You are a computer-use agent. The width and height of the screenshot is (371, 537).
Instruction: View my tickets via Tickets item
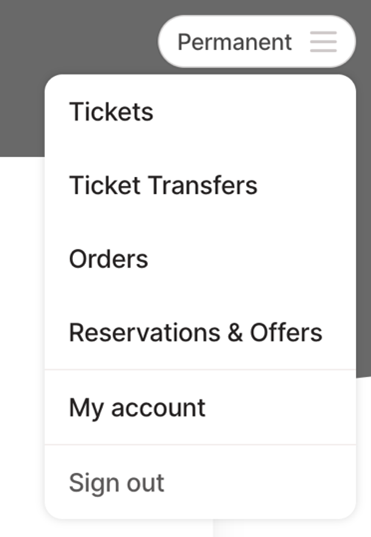(200, 112)
